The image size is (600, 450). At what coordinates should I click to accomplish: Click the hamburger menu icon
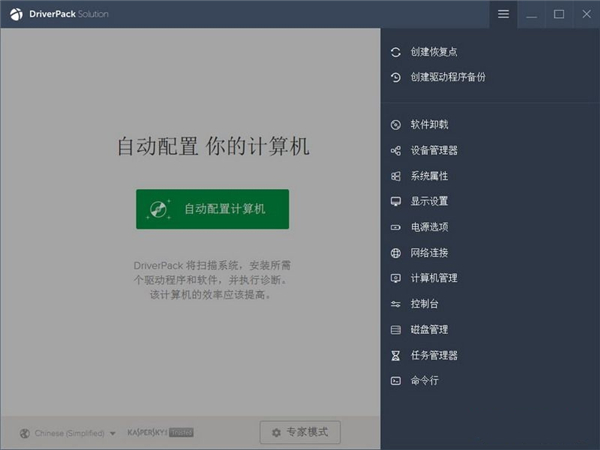click(503, 14)
